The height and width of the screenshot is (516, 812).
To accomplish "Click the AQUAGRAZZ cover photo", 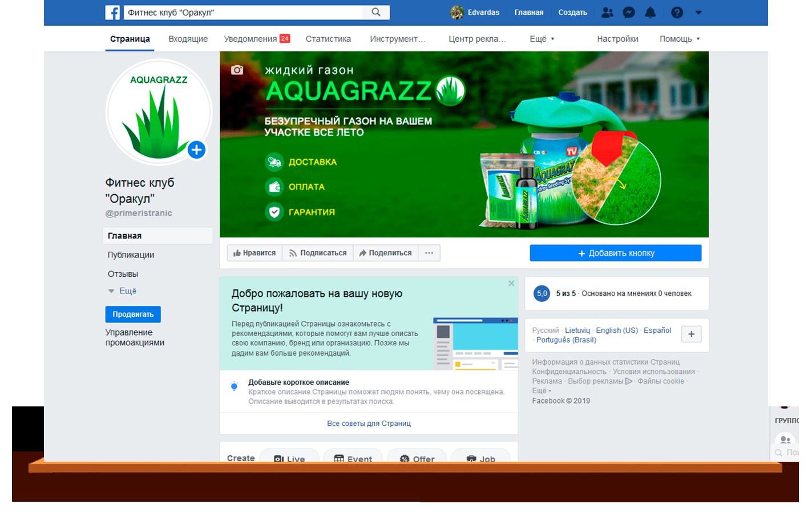I will point(464,144).
